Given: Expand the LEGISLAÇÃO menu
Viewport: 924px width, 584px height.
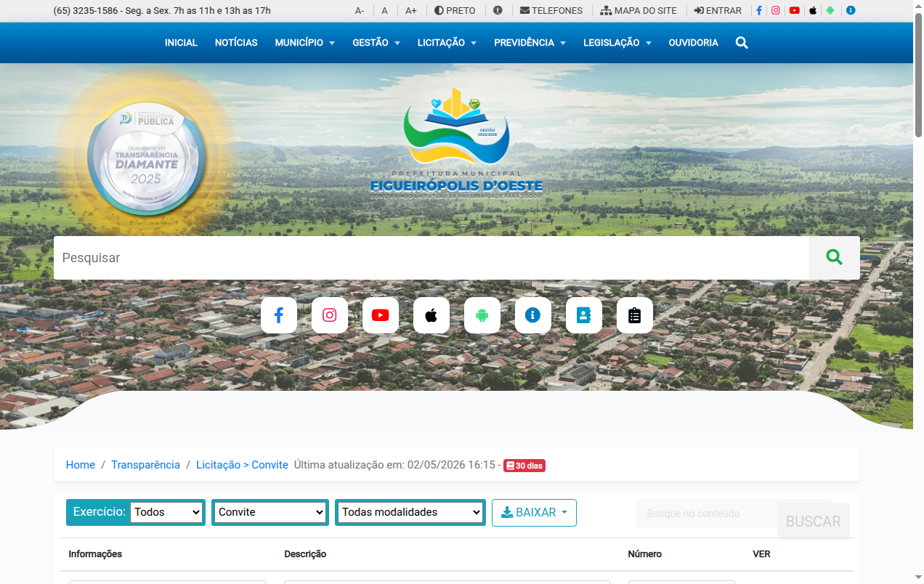Looking at the screenshot, I should coord(617,43).
